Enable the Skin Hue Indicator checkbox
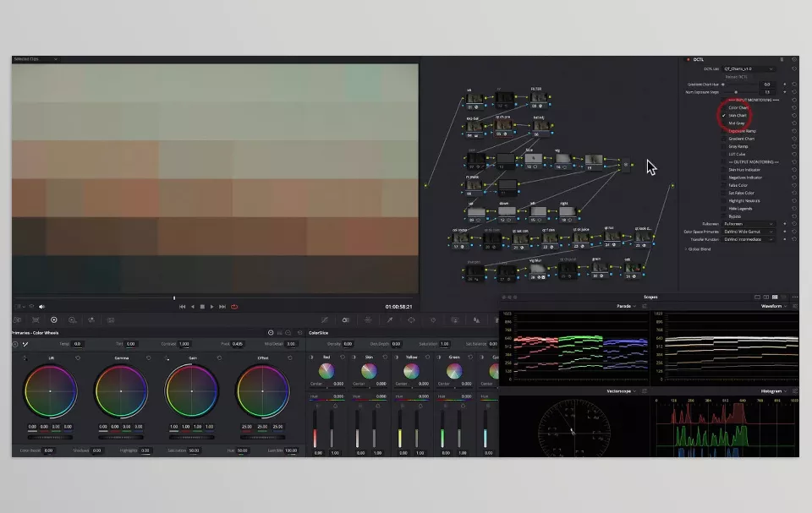 pos(724,170)
